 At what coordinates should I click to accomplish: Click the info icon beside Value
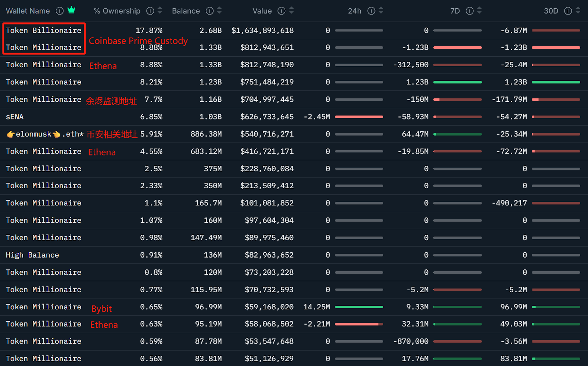coord(282,11)
